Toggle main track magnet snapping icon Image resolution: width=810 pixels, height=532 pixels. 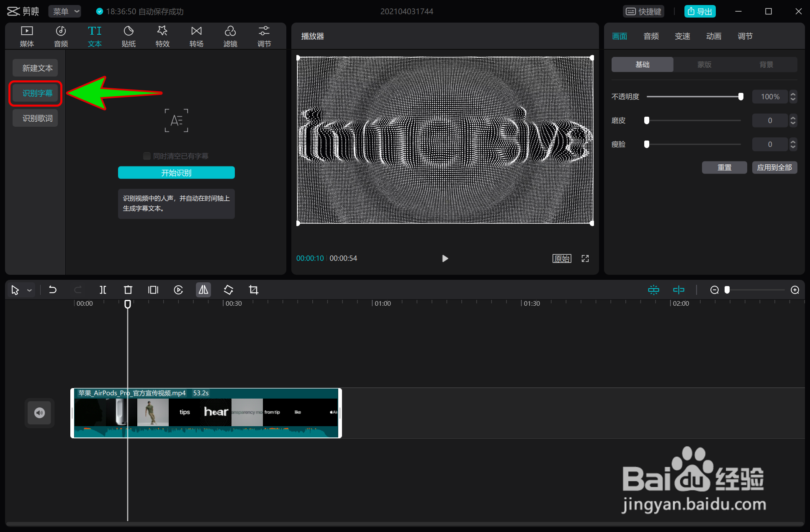point(653,290)
